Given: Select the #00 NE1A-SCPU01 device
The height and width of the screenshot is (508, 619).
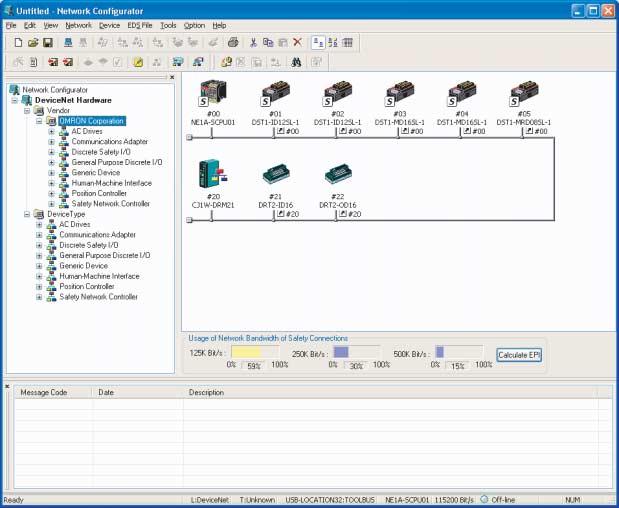Looking at the screenshot, I should coord(213,103).
